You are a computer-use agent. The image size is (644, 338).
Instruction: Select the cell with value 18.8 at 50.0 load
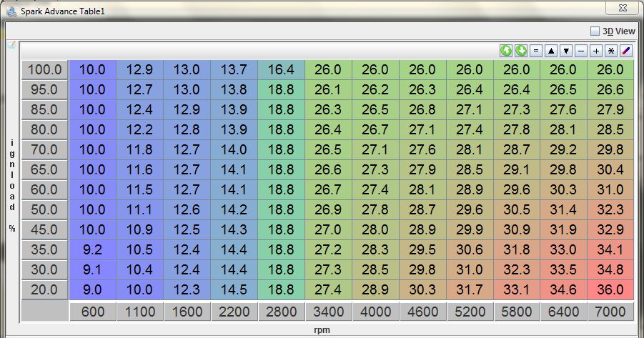tap(282, 210)
